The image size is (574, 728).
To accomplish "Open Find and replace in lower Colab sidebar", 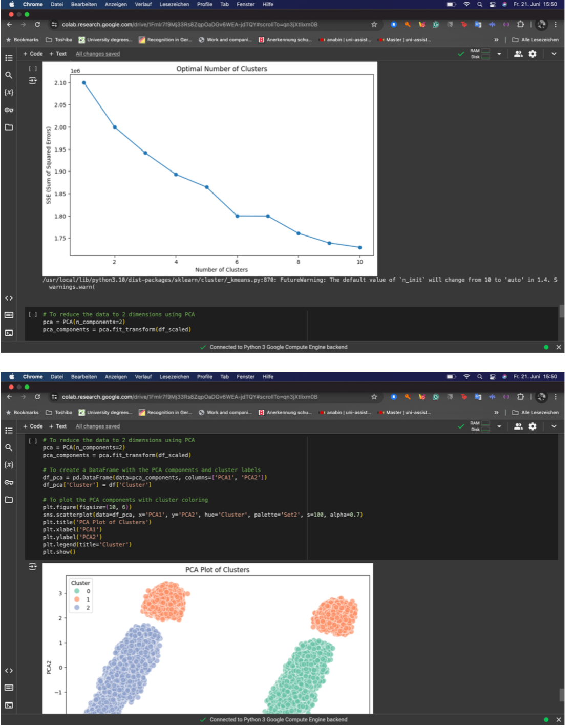I will point(9,448).
